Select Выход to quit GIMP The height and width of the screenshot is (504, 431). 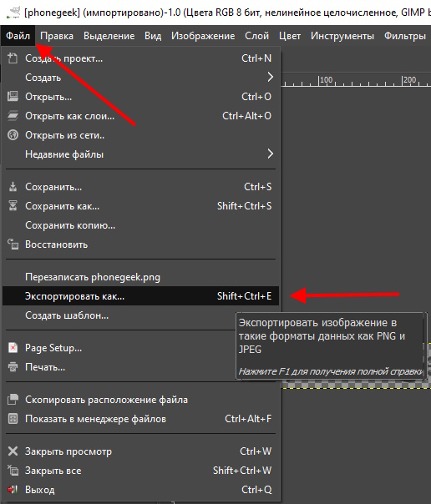tap(140, 490)
